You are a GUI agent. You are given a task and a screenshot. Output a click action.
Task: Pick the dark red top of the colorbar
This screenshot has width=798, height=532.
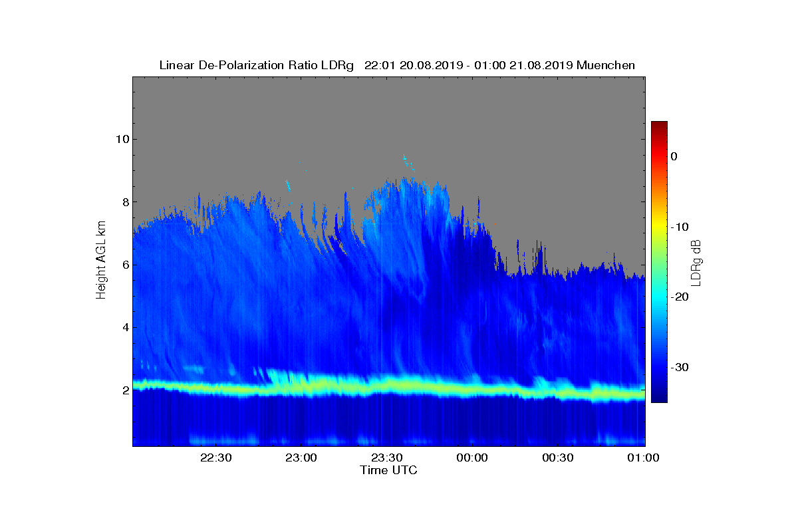pos(659,126)
